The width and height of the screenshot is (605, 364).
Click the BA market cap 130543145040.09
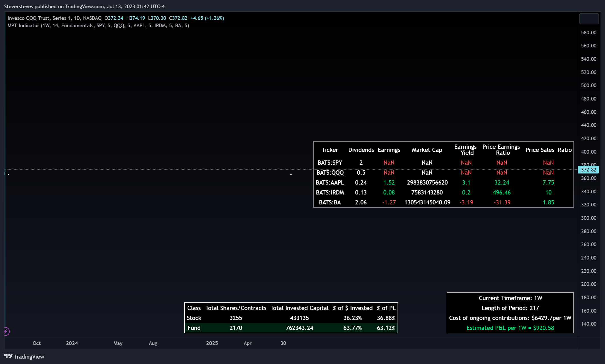click(x=427, y=202)
